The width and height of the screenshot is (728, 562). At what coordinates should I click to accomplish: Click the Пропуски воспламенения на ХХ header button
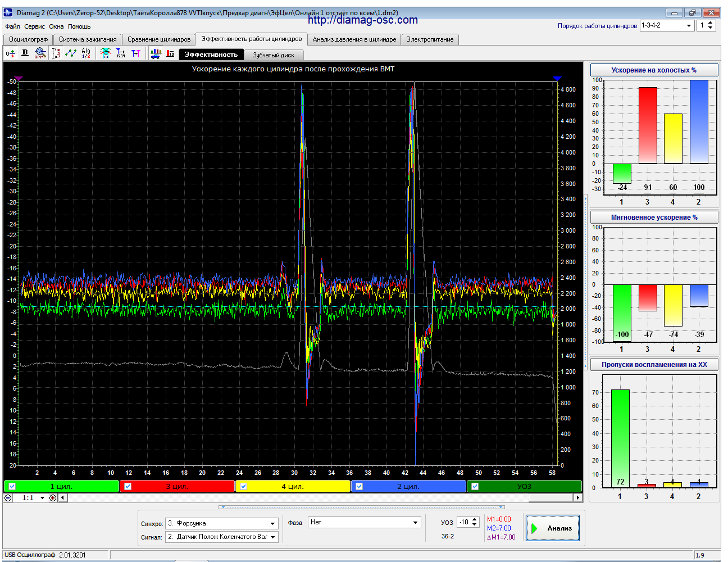tap(654, 365)
